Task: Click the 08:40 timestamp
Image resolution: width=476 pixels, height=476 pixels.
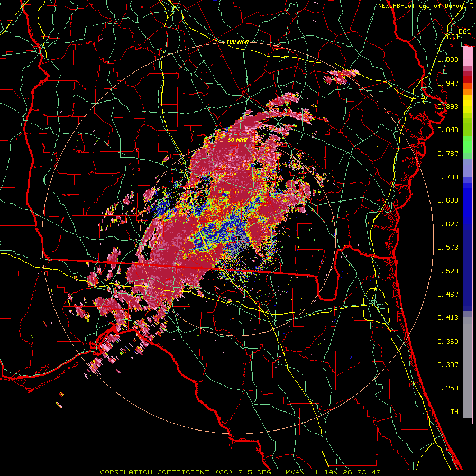Action: [368, 472]
